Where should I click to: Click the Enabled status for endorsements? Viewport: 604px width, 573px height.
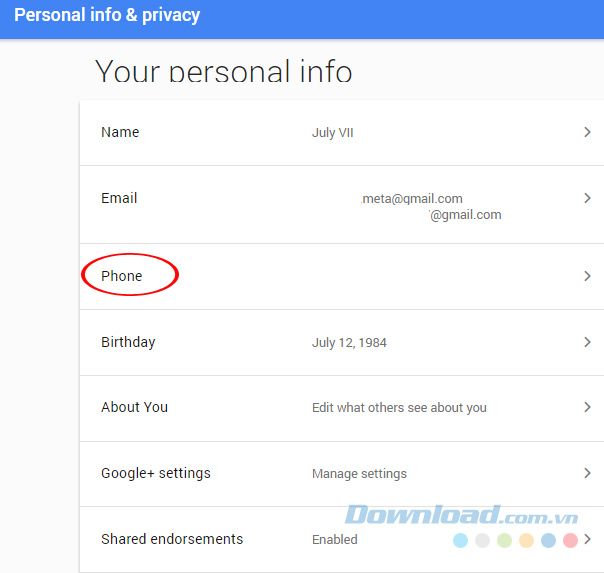pyautogui.click(x=334, y=540)
